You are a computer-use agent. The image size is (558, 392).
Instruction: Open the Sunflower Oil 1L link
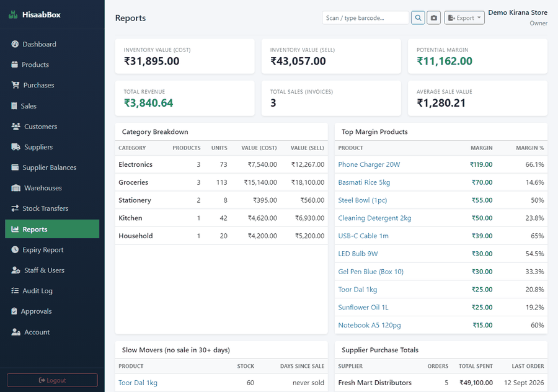[x=363, y=307]
